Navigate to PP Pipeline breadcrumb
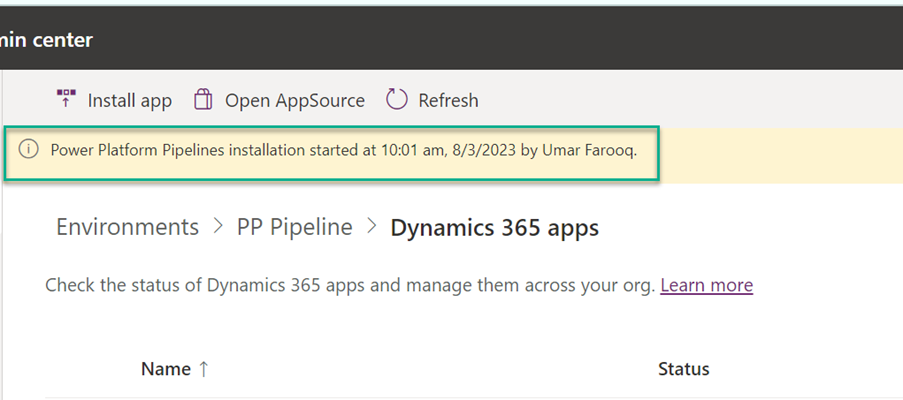The width and height of the screenshot is (903, 400). [x=294, y=227]
